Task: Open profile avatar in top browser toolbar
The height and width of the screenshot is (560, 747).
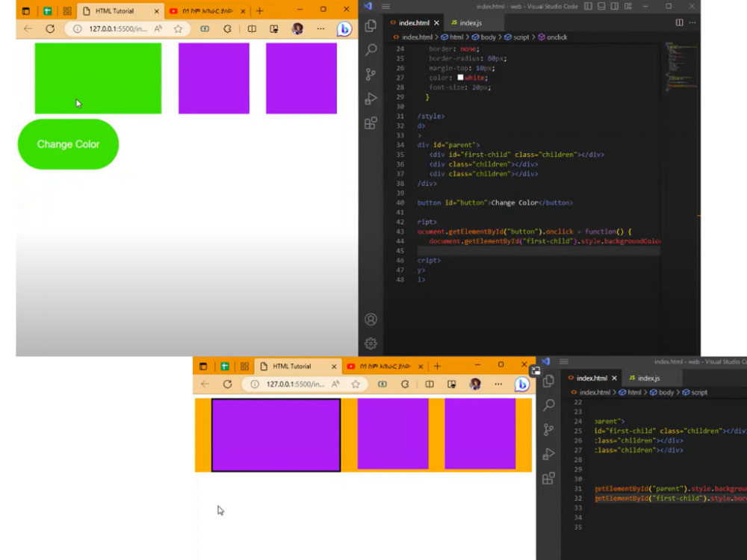Action: point(298,29)
